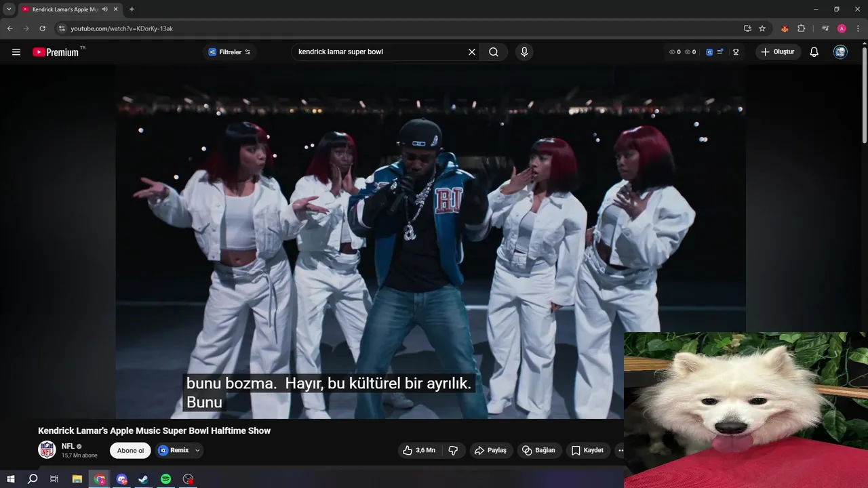Screen dimensions: 868x488
Task: Open the more actions ellipsis
Action: point(620,450)
